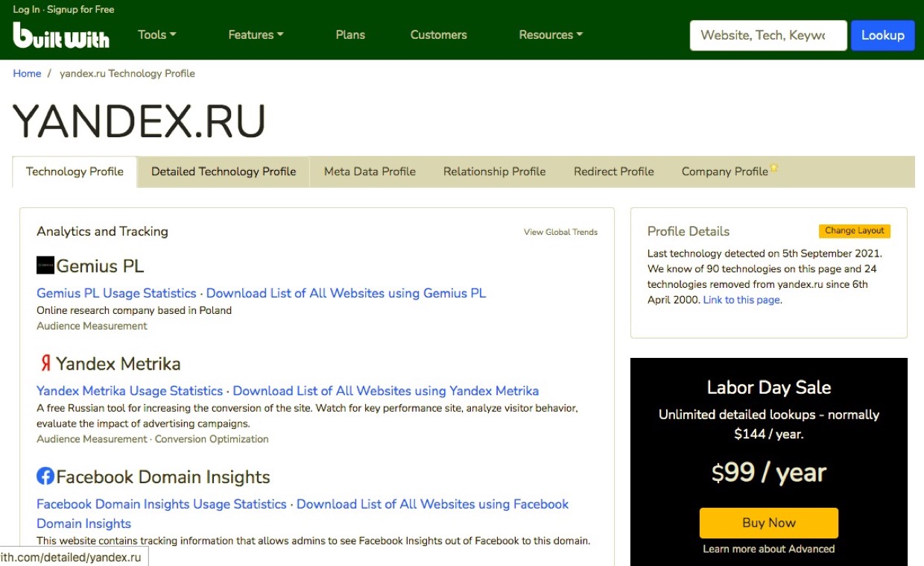Click the Yandex Metrika red Я icon
Viewport: 924px width, 566px height.
coord(45,363)
